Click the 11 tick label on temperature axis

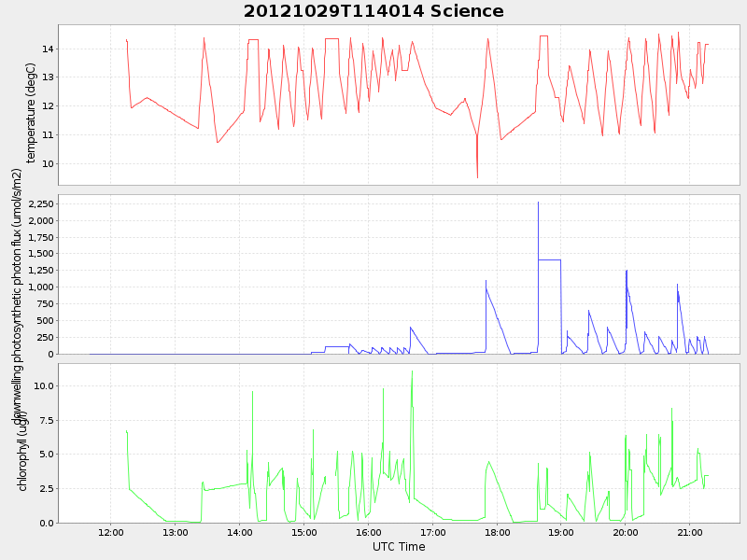tap(46, 135)
